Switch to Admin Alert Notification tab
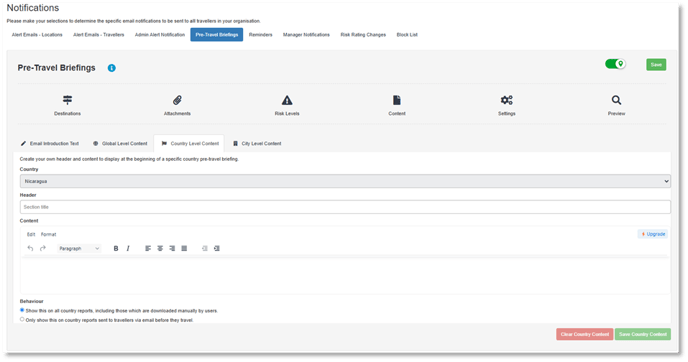 click(160, 35)
